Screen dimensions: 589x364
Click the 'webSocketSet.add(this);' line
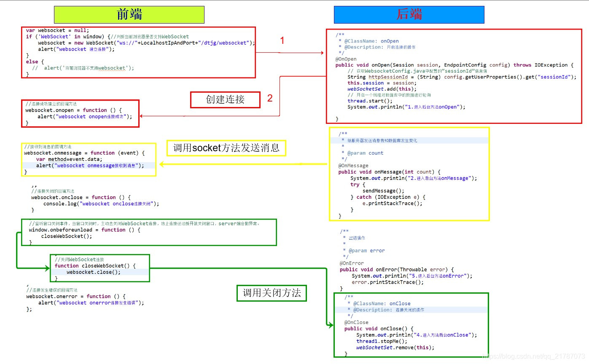[x=382, y=89]
